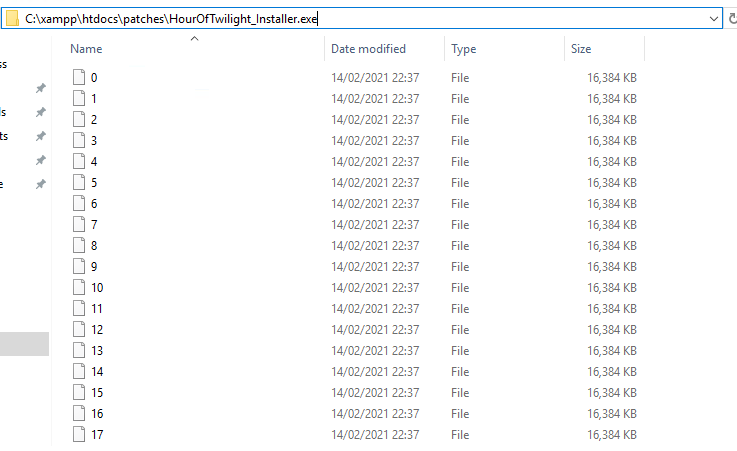Click the date modified of file 14
This screenshot has height=451, width=737.
click(375, 372)
